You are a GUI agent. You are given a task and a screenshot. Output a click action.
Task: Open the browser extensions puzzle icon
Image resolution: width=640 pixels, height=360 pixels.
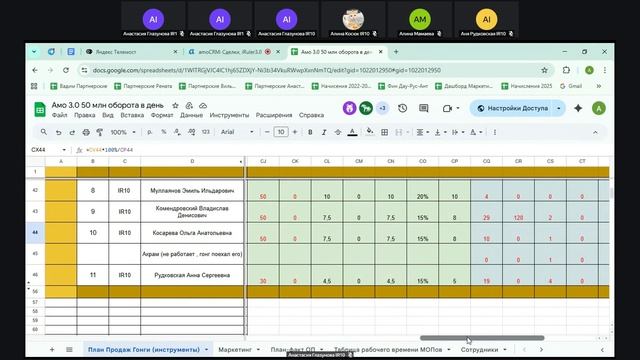[x=566, y=70]
